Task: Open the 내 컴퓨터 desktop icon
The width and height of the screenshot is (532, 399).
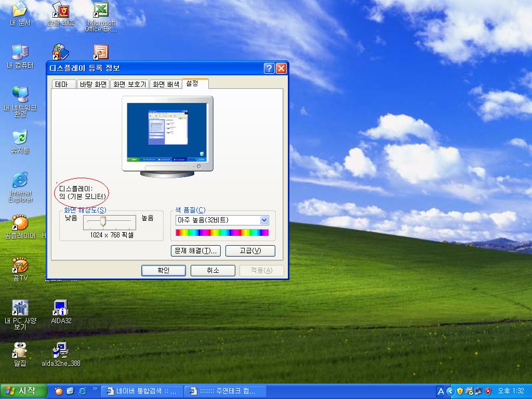Action: (20, 53)
